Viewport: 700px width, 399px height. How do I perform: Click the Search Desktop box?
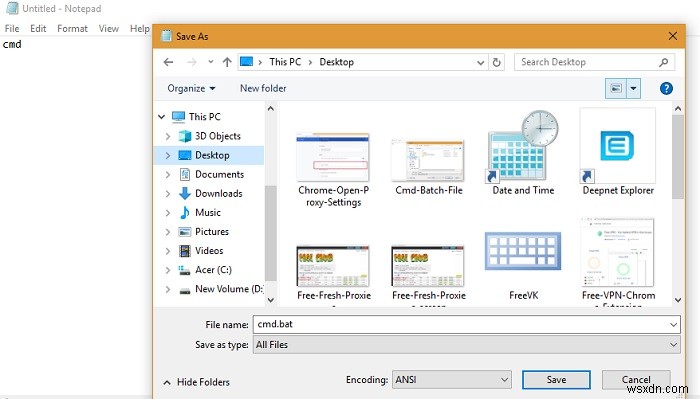(594, 62)
